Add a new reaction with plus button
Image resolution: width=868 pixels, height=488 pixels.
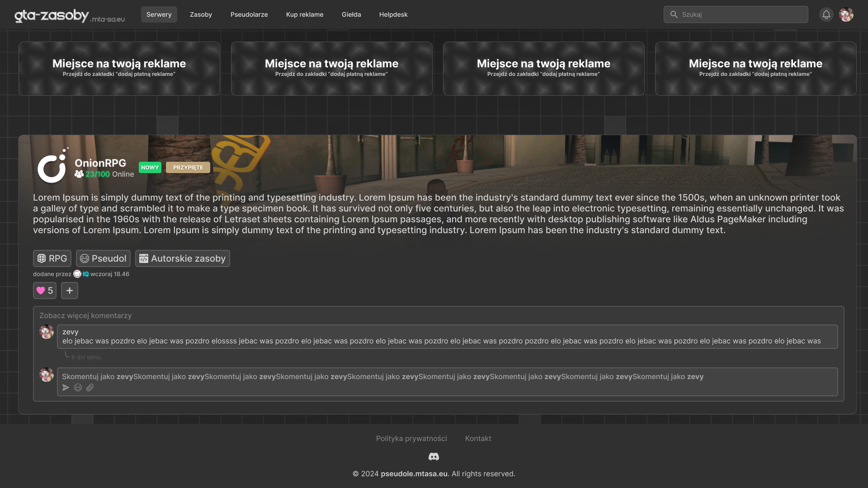point(70,291)
